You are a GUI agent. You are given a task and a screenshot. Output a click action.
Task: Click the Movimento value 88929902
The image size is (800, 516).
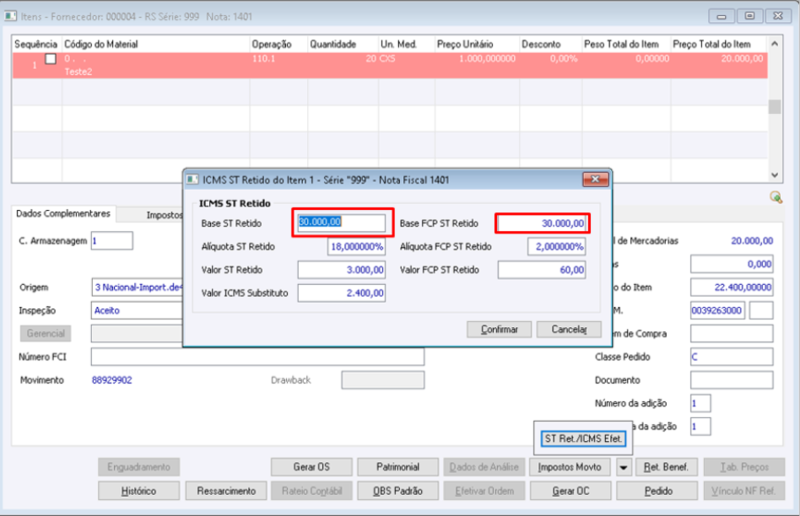[112, 380]
